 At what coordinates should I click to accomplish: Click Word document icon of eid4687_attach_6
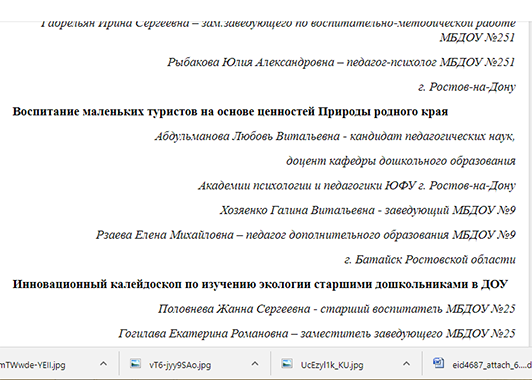pyautogui.click(x=438, y=363)
